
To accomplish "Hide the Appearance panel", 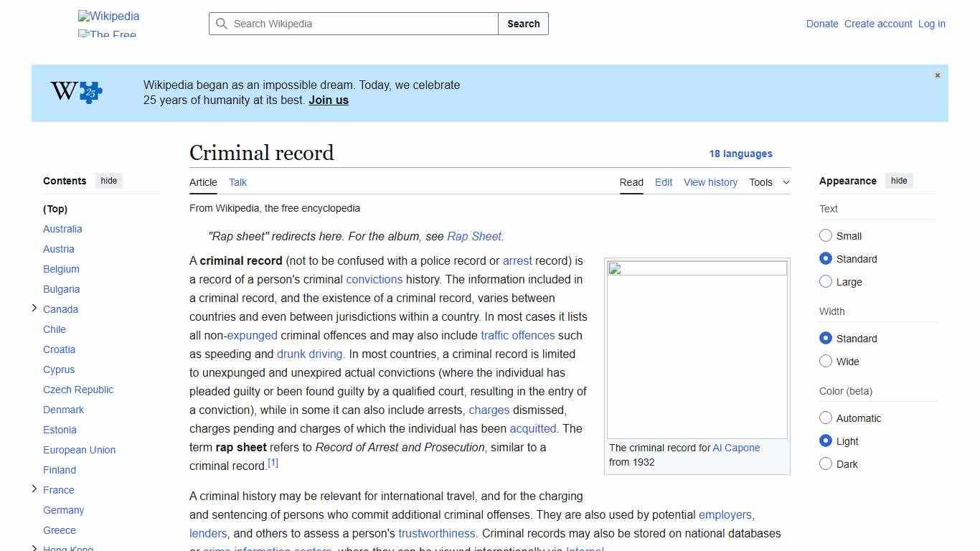I will [899, 181].
